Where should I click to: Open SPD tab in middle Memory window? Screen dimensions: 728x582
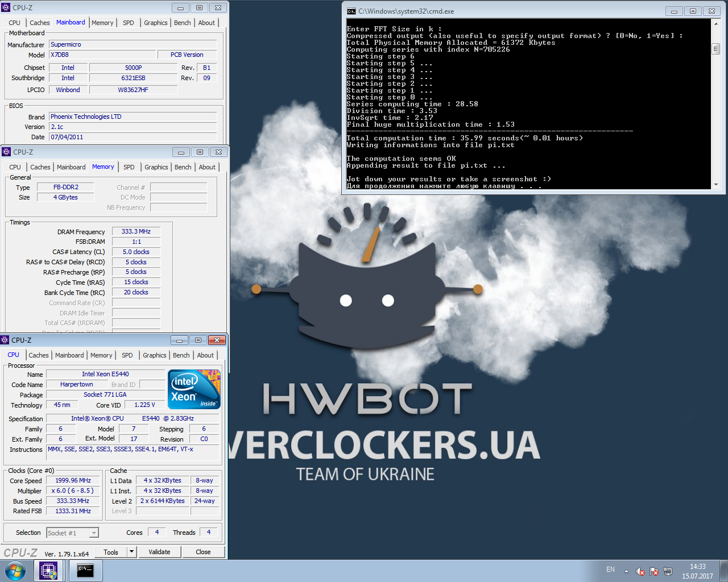[x=129, y=167]
